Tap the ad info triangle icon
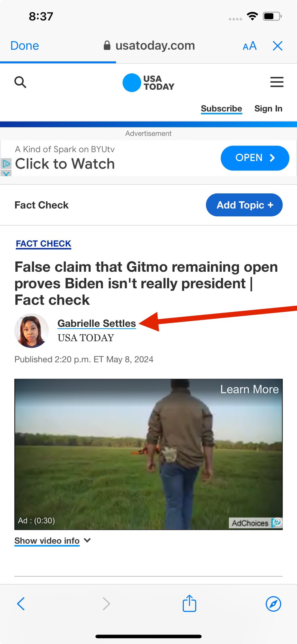297x644 pixels. pos(6,164)
